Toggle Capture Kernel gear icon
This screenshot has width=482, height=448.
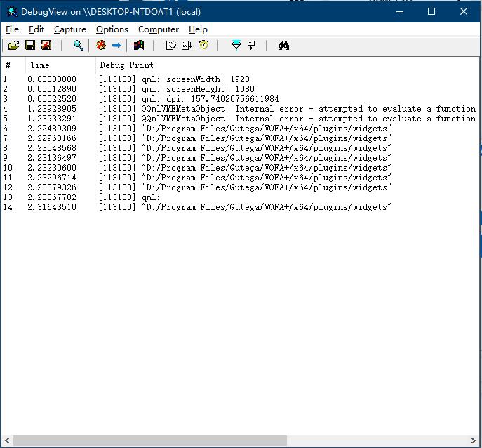101,46
